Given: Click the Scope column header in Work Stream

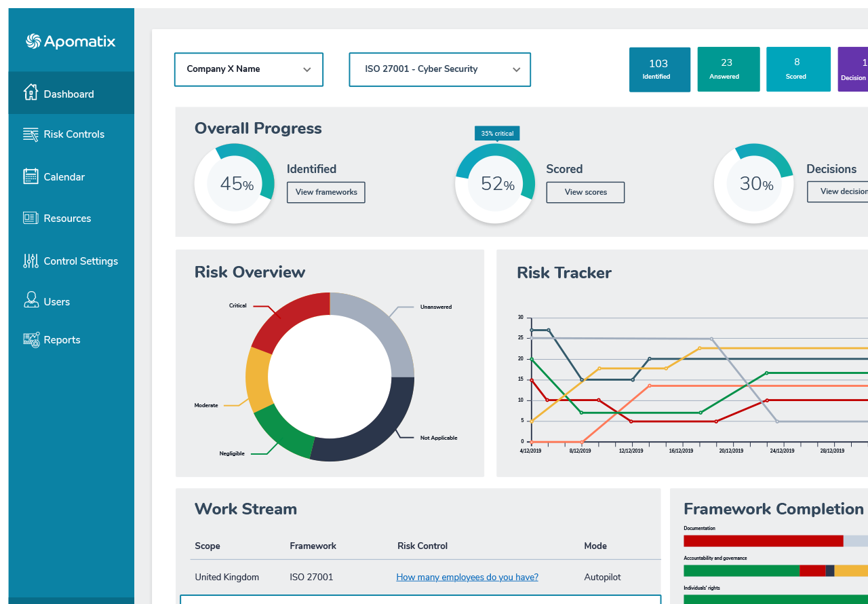Looking at the screenshot, I should (x=208, y=546).
